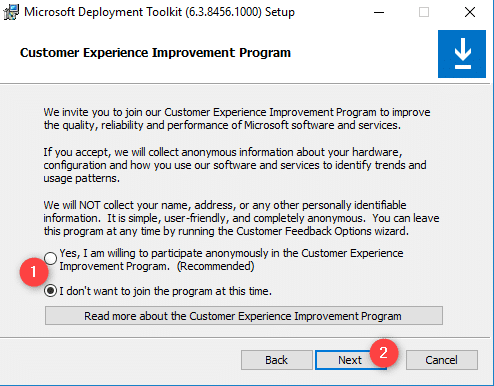
Task: Cancel the MDT setup
Action: 441,360
